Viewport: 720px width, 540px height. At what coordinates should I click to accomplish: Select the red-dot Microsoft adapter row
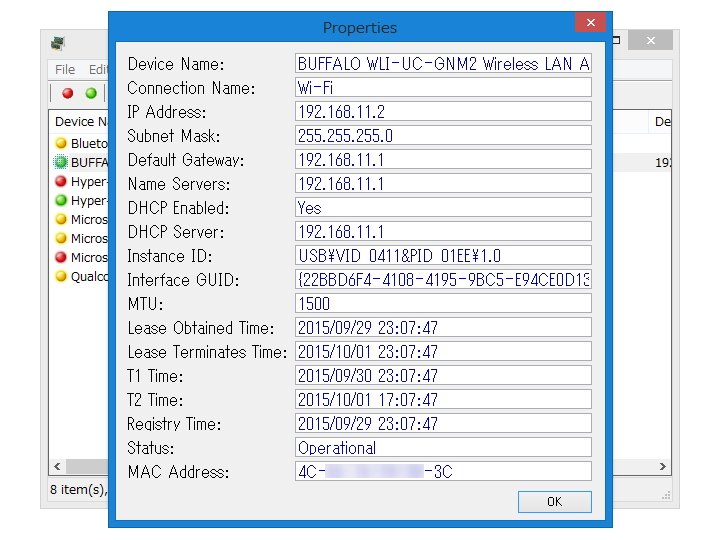coord(81,257)
